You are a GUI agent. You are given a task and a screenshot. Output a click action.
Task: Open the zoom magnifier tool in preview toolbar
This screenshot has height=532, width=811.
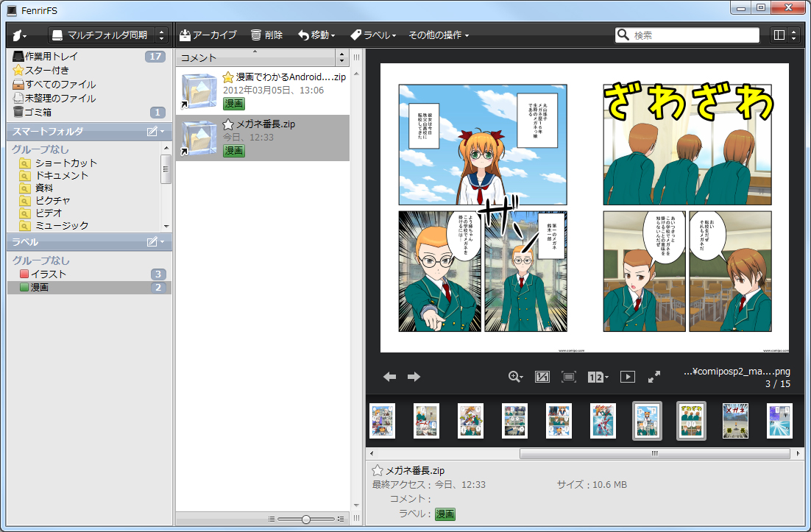point(514,376)
